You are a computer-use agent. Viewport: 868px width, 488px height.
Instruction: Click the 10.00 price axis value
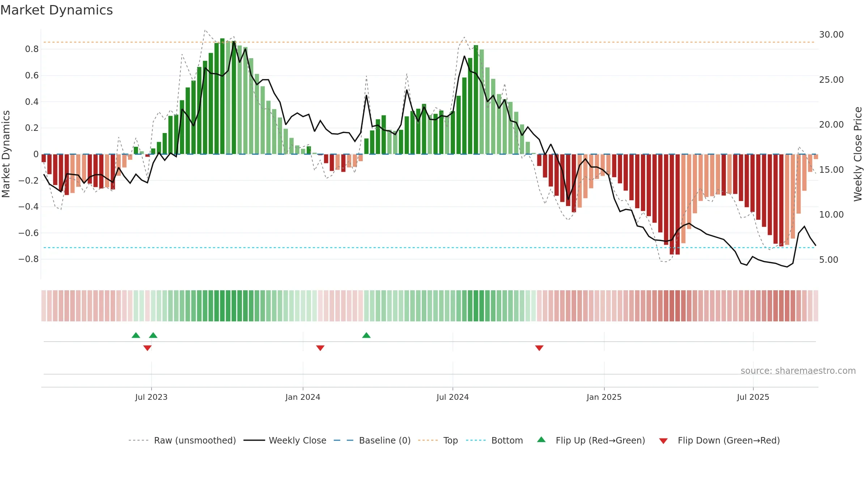click(831, 215)
